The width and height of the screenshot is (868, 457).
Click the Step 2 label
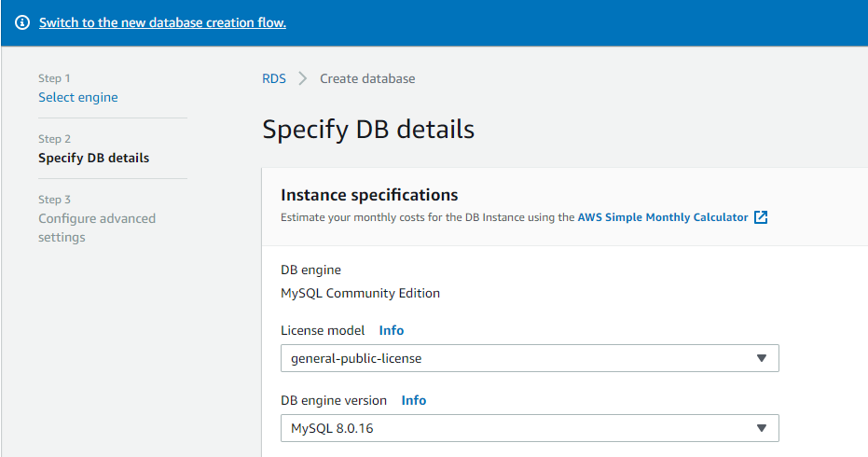point(54,138)
